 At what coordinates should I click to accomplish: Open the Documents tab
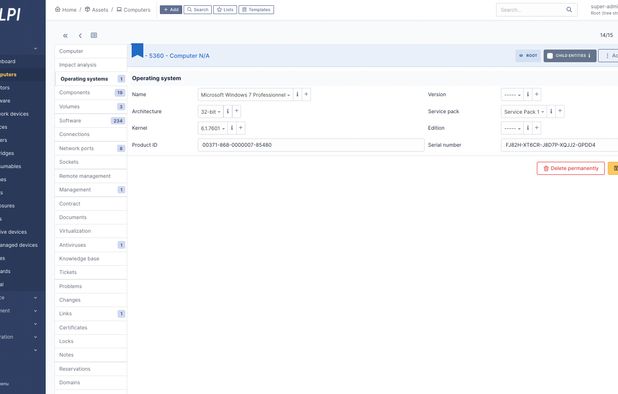(91, 217)
